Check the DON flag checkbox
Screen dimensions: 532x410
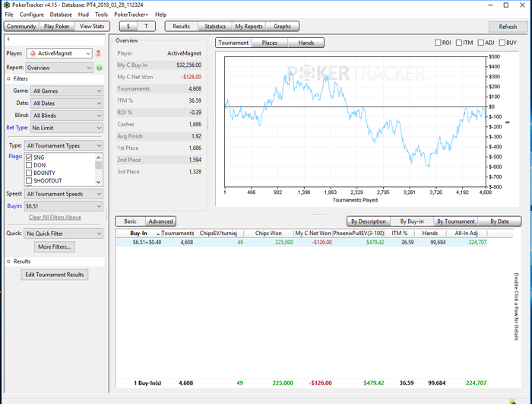pyautogui.click(x=29, y=165)
